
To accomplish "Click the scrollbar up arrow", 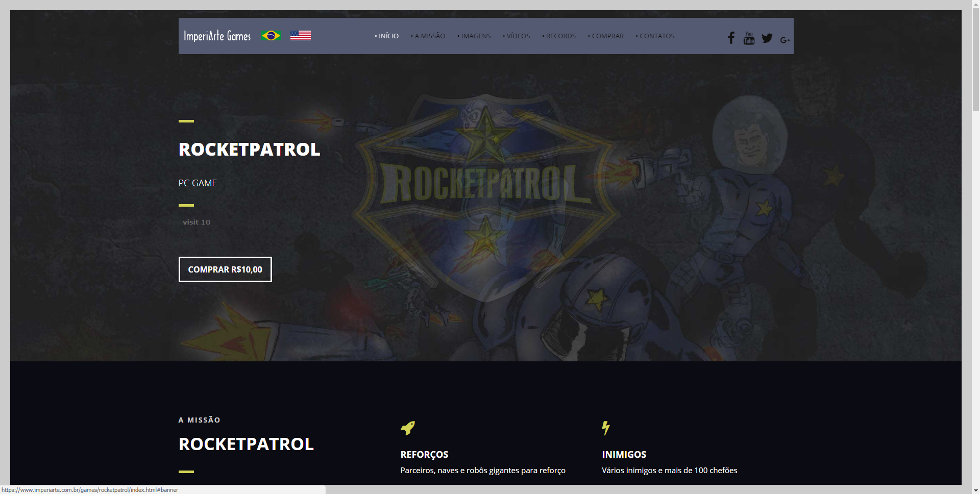I will tap(975, 5).
